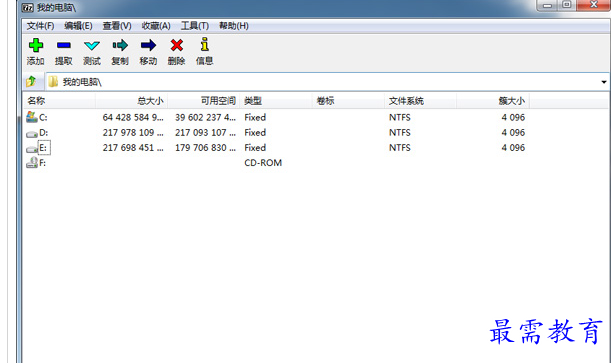Click free space 39 602 237 4...
Image resolution: width=611 pixels, height=363 pixels.
[x=205, y=117]
